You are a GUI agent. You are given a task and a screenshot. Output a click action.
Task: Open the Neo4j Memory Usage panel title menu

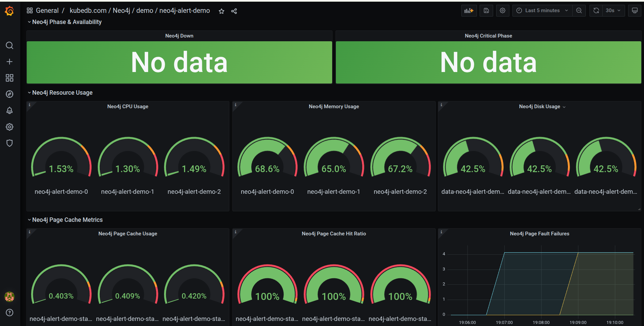click(x=334, y=107)
